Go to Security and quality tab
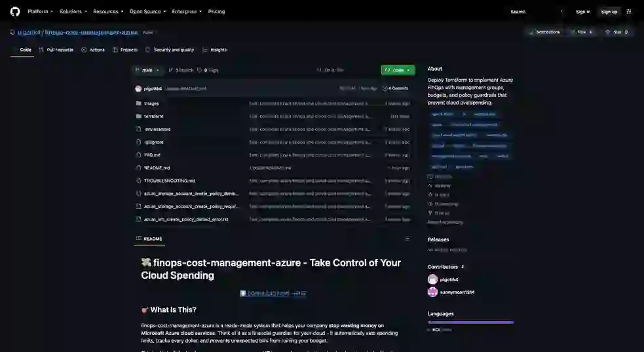 click(170, 50)
